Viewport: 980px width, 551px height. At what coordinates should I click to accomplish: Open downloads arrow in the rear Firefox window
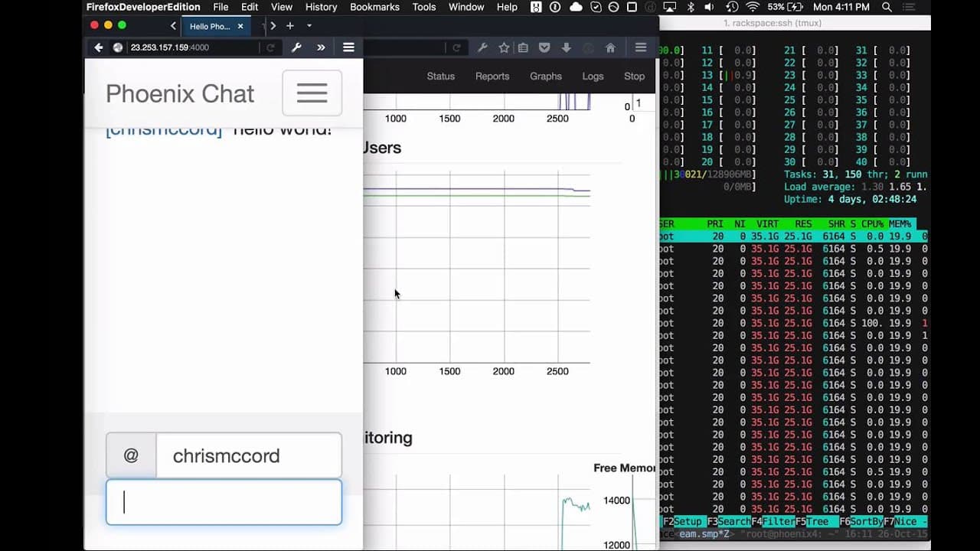(x=567, y=47)
